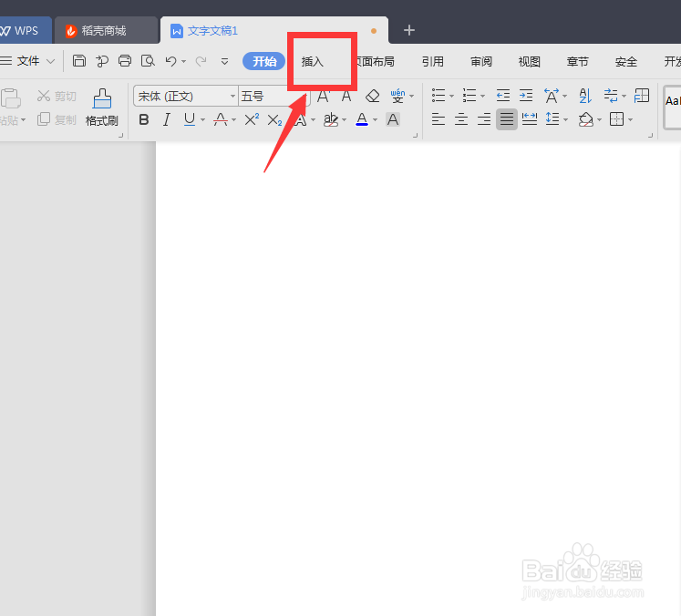
Task: Click the Sort A-Z icon
Action: (585, 96)
